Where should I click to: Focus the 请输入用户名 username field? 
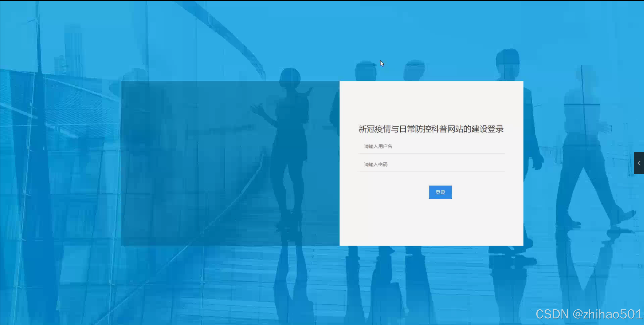[x=431, y=146]
